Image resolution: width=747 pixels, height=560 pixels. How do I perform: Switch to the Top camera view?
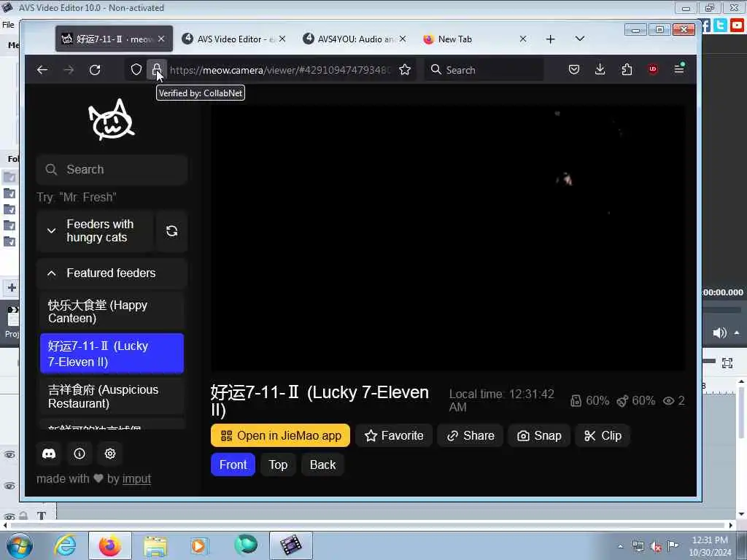click(278, 464)
